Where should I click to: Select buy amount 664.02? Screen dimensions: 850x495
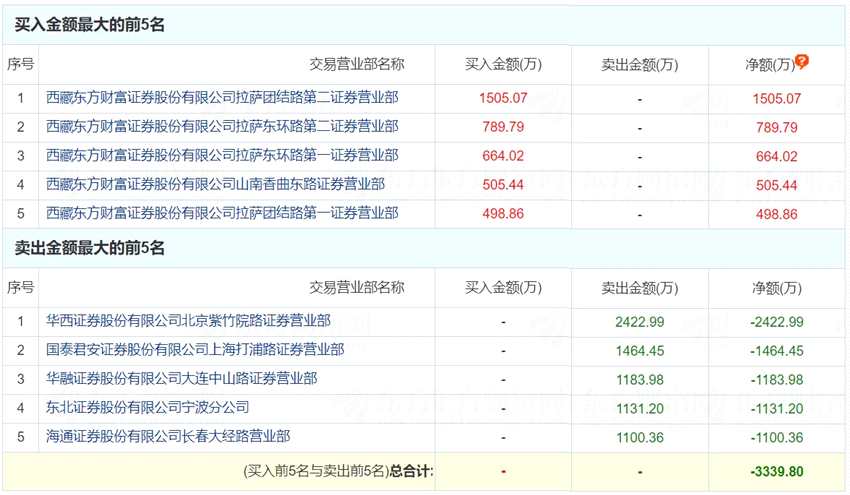click(503, 156)
